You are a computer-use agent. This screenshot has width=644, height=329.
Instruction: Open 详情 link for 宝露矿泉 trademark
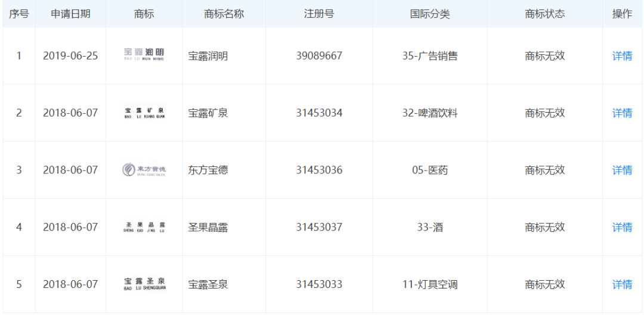622,113
